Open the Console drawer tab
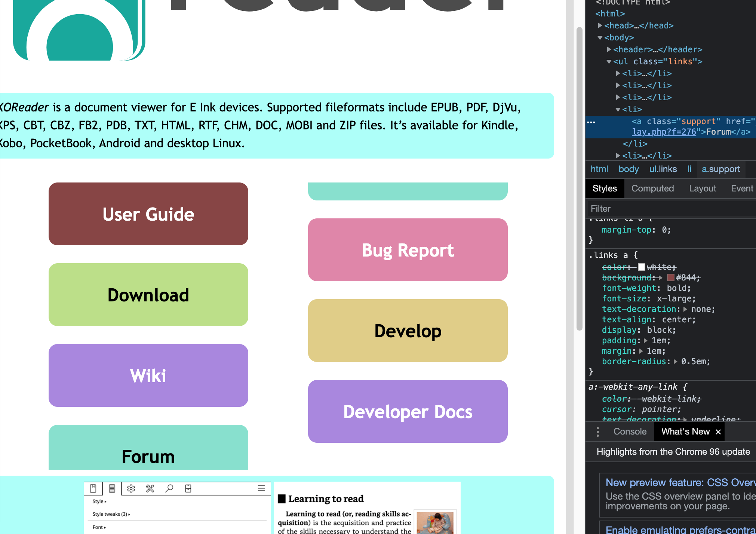Viewport: 756px width, 534px height. point(630,432)
